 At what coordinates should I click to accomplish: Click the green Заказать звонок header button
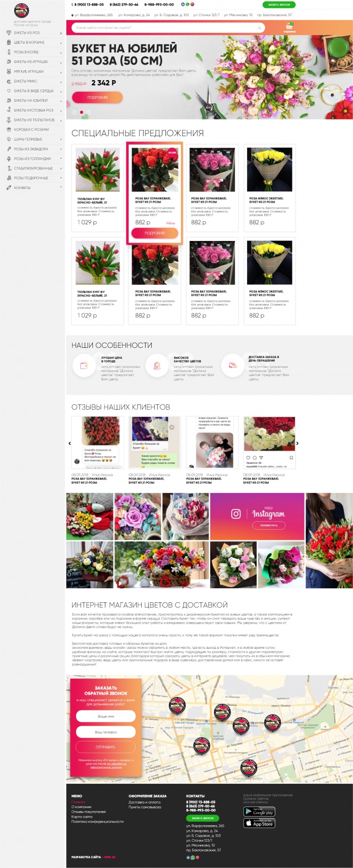279,5
